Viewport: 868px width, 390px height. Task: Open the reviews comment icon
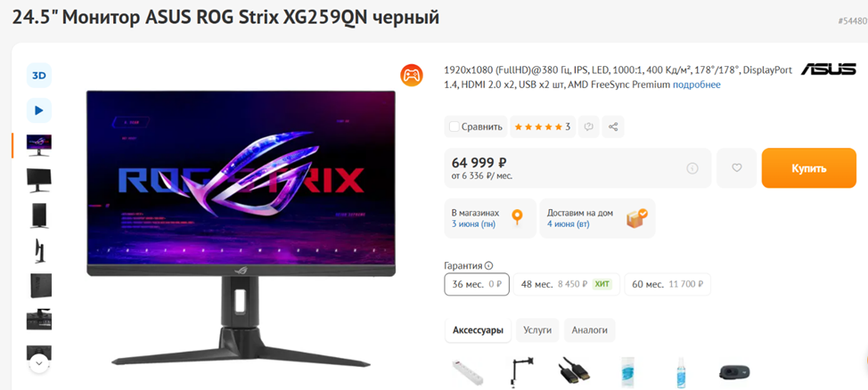pos(589,126)
